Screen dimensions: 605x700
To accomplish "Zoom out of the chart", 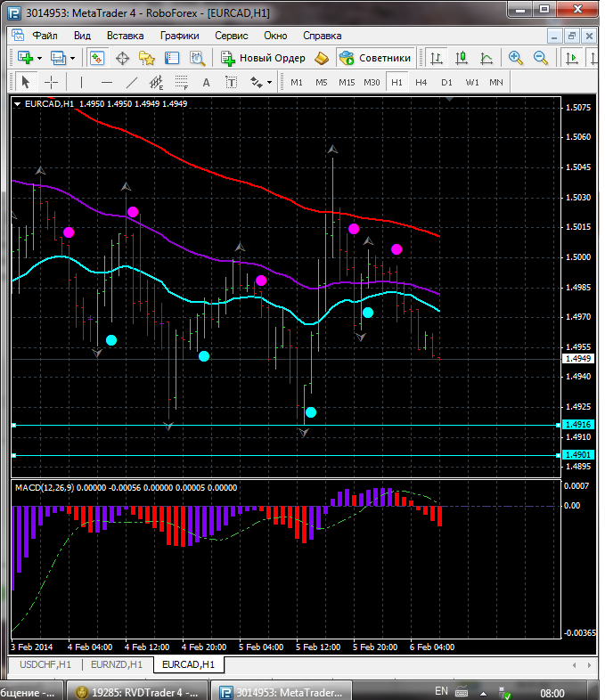I will (x=540, y=58).
